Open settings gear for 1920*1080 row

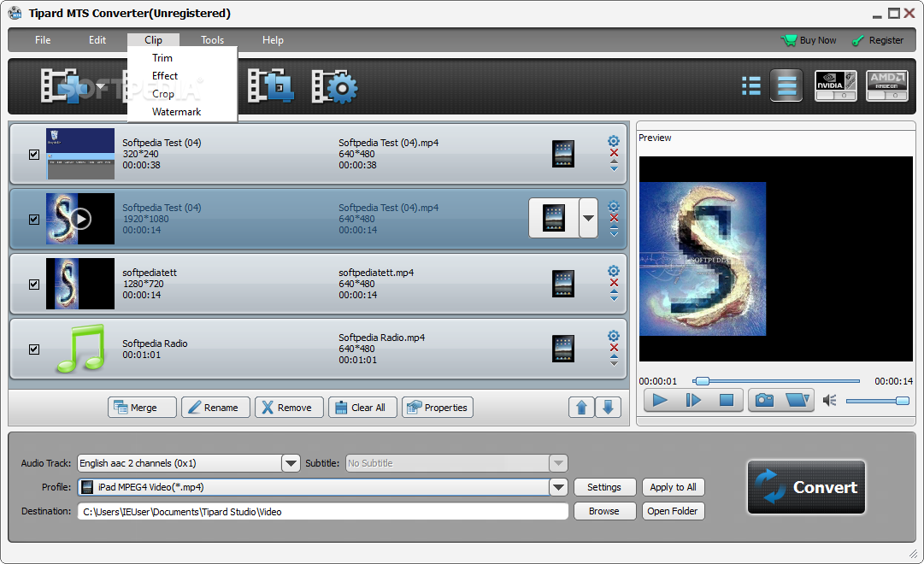click(614, 206)
